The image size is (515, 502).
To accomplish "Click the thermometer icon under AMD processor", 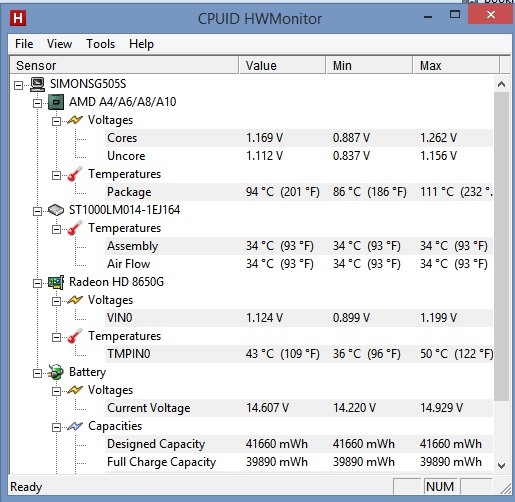I will (x=75, y=174).
